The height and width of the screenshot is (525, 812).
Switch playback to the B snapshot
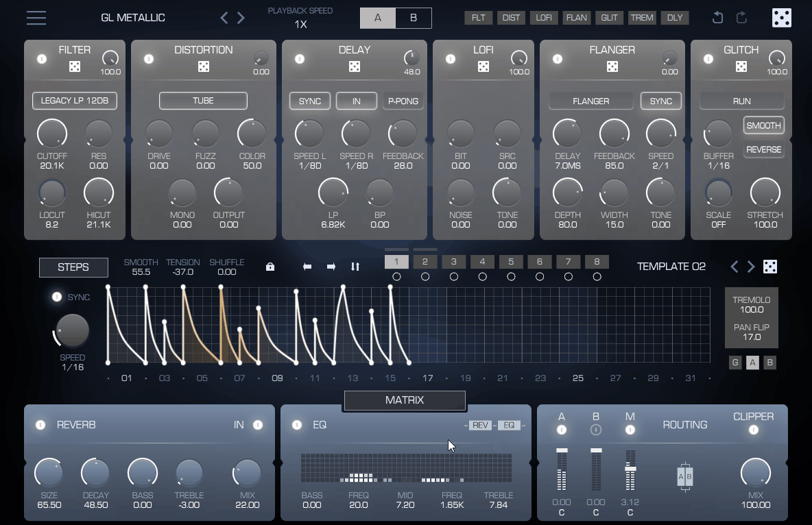coord(414,18)
